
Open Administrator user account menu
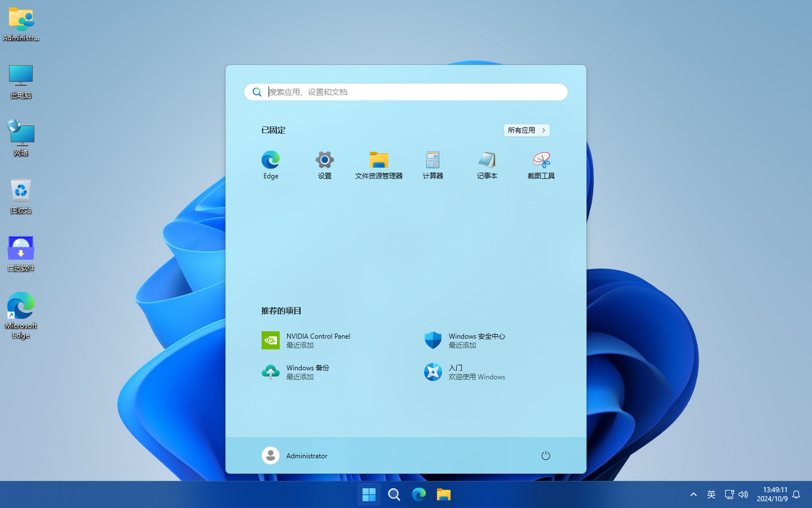295,456
